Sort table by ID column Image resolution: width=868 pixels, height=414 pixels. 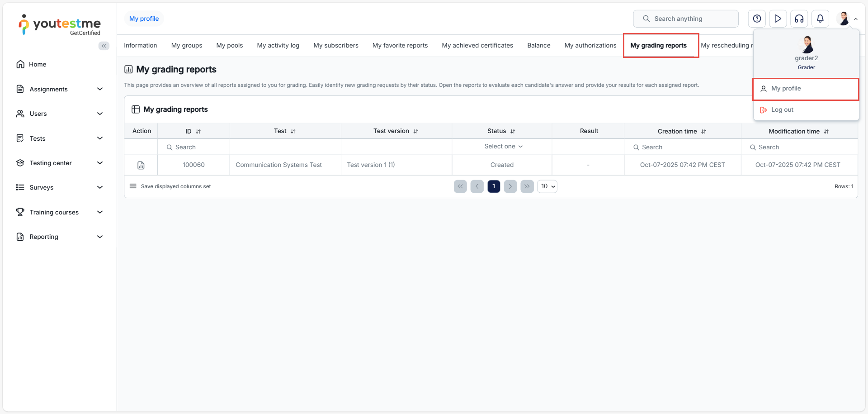pyautogui.click(x=198, y=131)
